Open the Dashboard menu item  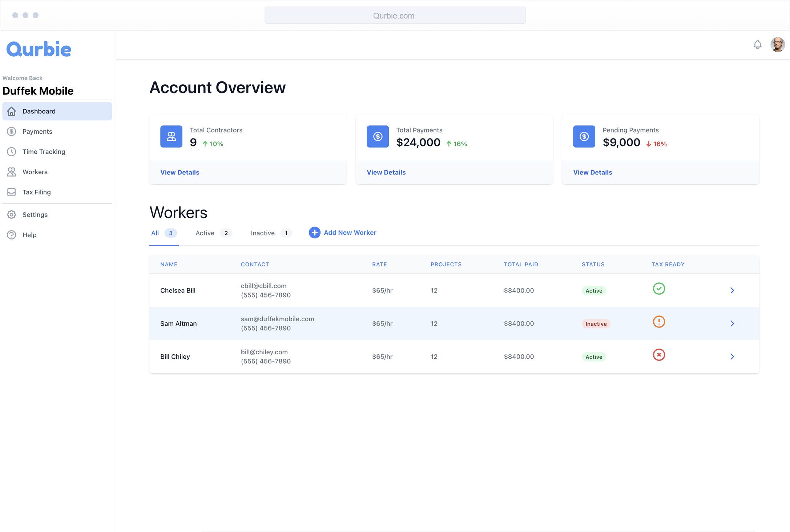(57, 111)
